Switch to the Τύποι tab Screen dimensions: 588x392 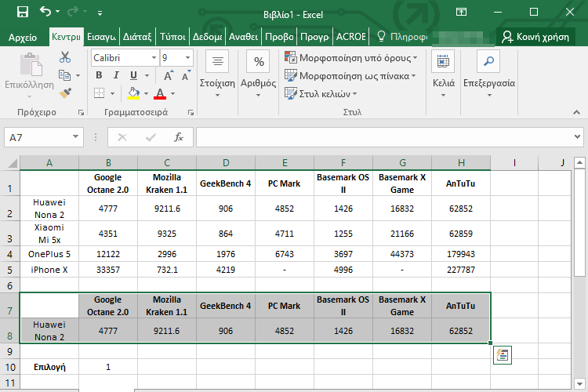172,37
